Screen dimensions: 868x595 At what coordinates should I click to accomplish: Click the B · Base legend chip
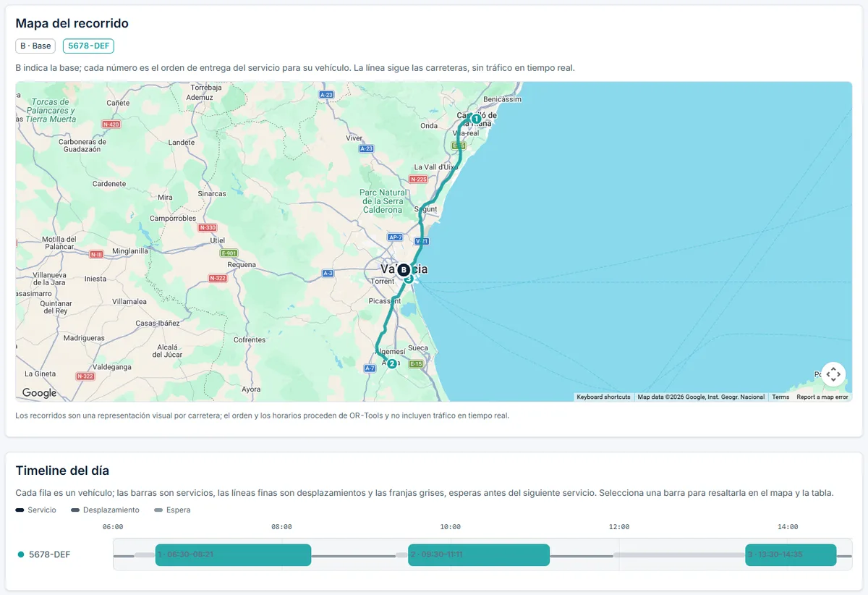coord(35,46)
